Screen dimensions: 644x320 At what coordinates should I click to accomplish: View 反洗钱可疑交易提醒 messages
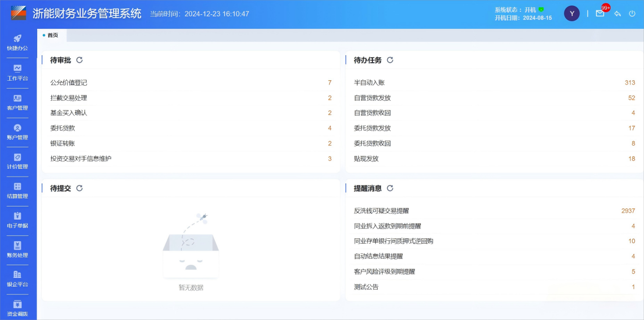pos(381,211)
